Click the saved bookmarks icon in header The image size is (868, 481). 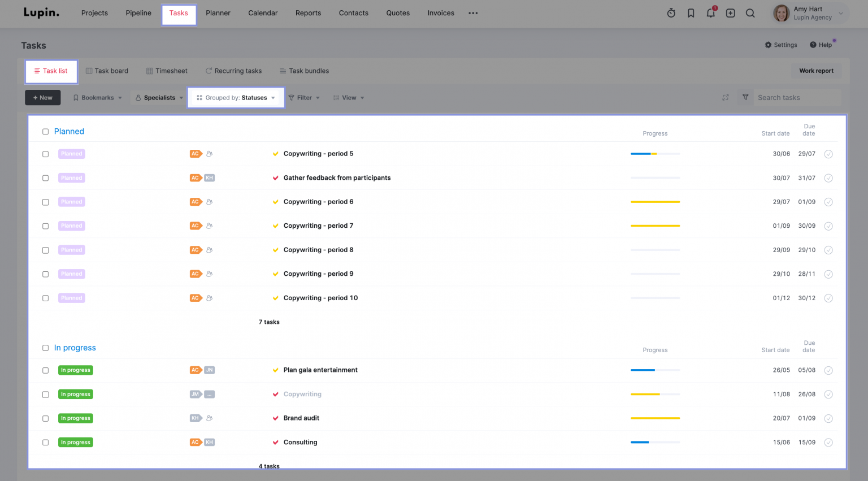click(691, 13)
